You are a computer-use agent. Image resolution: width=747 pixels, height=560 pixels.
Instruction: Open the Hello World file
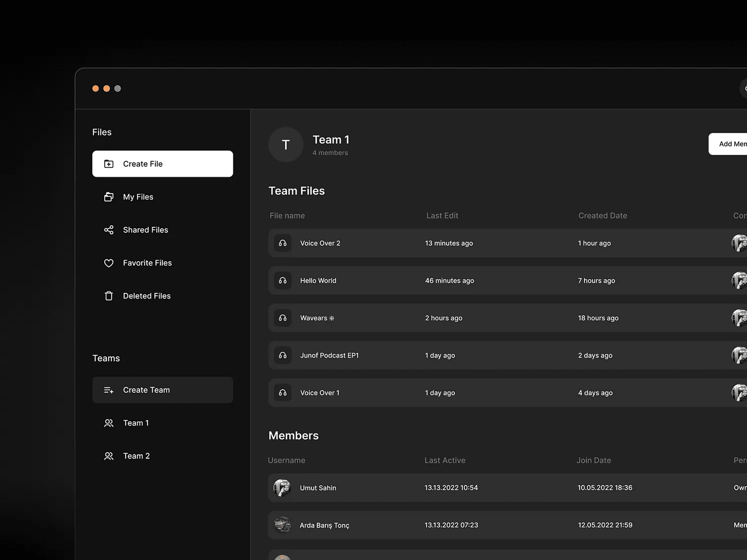(508, 281)
